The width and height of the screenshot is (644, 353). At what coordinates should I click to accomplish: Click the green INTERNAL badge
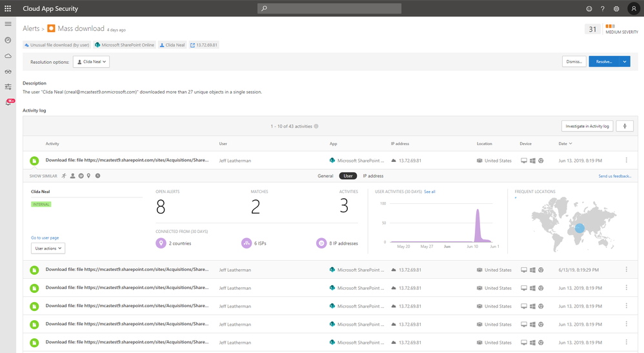[x=41, y=204]
